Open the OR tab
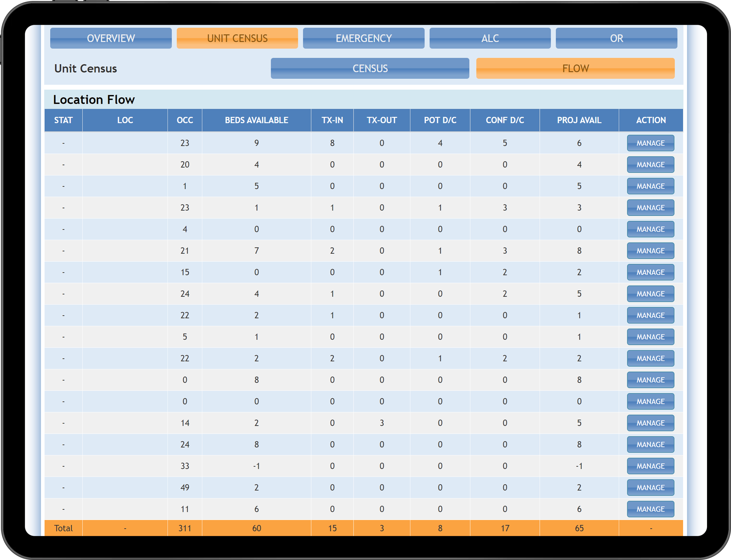Viewport: 731px width, 560px height. (616, 38)
